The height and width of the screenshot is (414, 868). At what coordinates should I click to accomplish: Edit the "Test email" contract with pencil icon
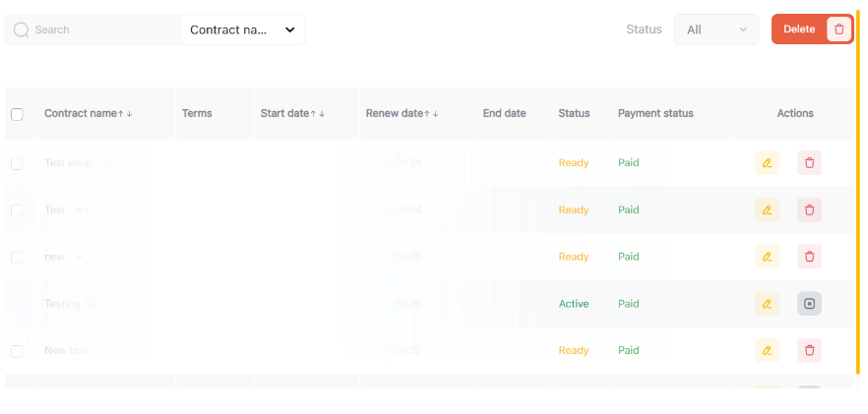click(767, 163)
